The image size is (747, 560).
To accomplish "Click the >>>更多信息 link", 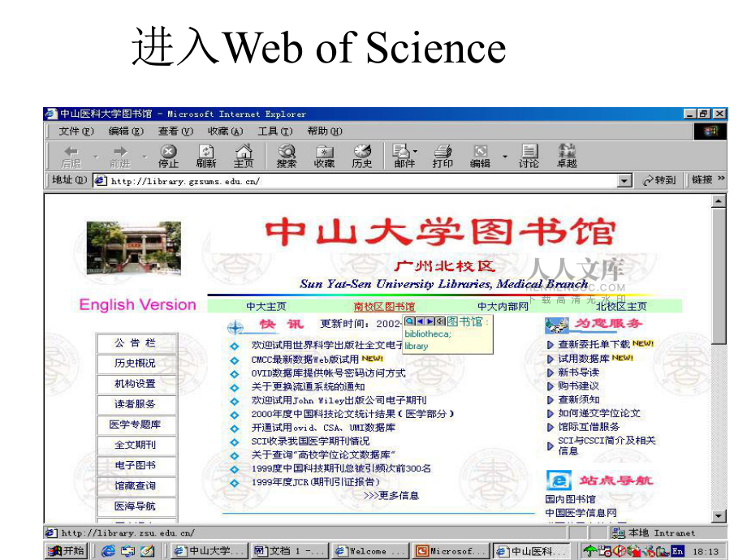I will pyautogui.click(x=391, y=495).
